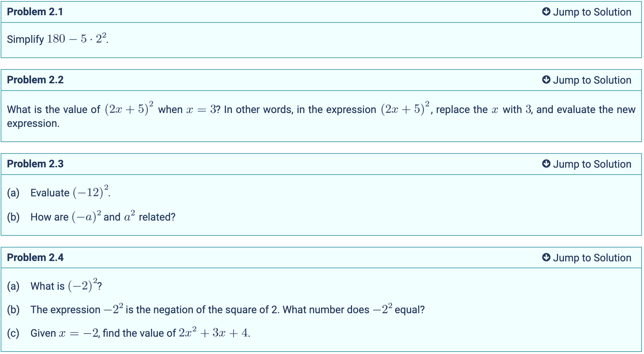The image size is (644, 354).
Task: Click the word "Simplify" in Problem 2.1
Action: coord(25,39)
